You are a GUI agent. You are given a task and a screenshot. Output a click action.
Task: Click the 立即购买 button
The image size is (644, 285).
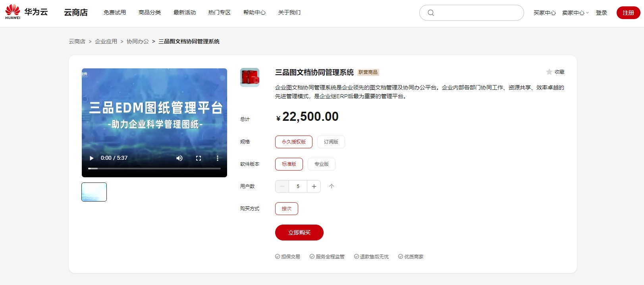coord(299,233)
